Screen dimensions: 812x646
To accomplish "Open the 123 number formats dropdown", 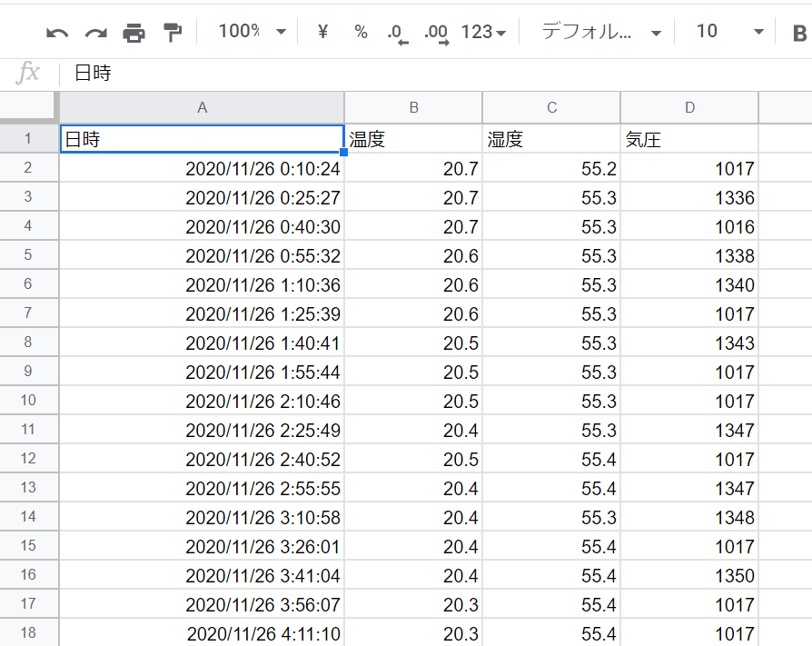I will pos(483,32).
